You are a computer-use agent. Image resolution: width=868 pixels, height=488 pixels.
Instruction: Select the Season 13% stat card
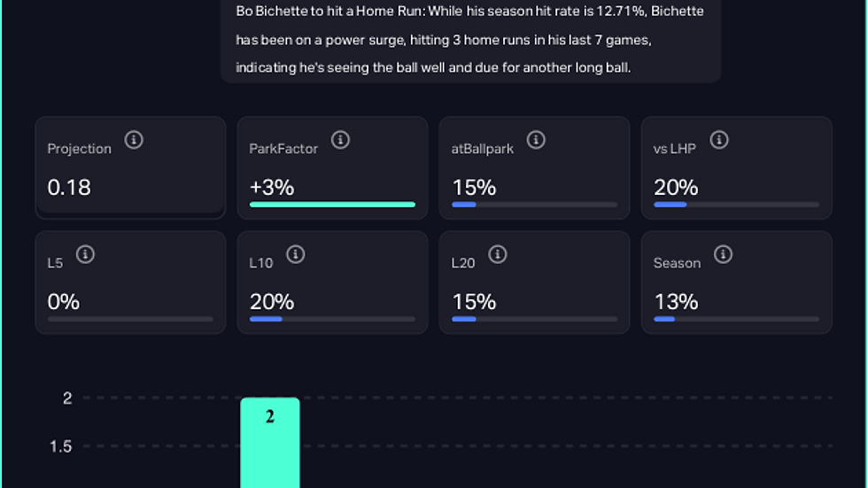pos(736,282)
